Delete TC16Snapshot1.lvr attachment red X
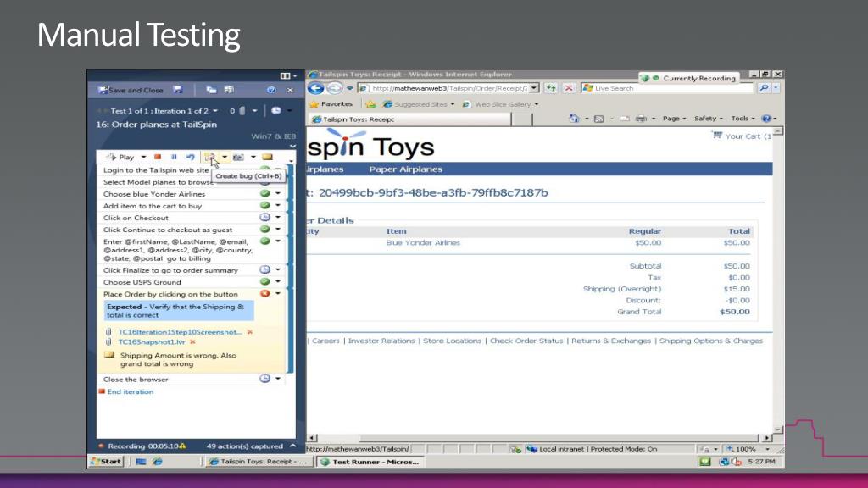Screen dimensions: 868x488 click(192, 342)
